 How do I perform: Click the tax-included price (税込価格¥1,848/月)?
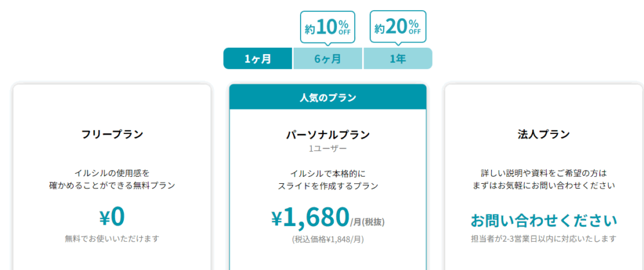tap(328, 239)
